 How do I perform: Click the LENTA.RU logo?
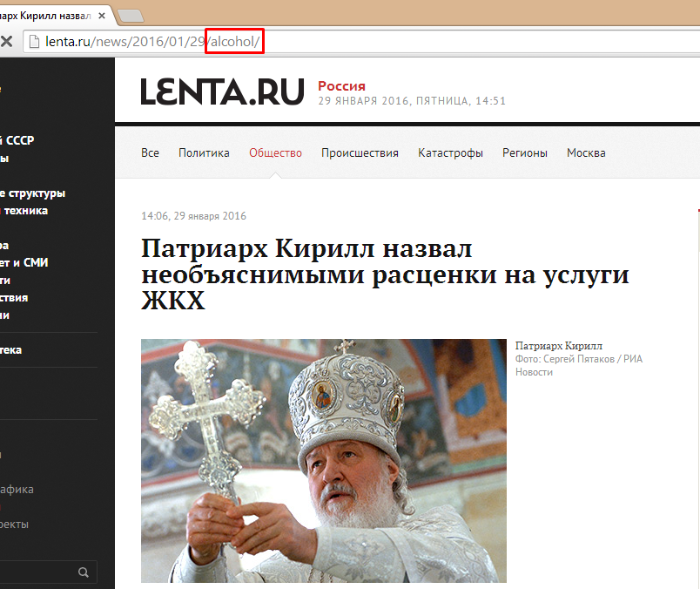click(x=222, y=92)
